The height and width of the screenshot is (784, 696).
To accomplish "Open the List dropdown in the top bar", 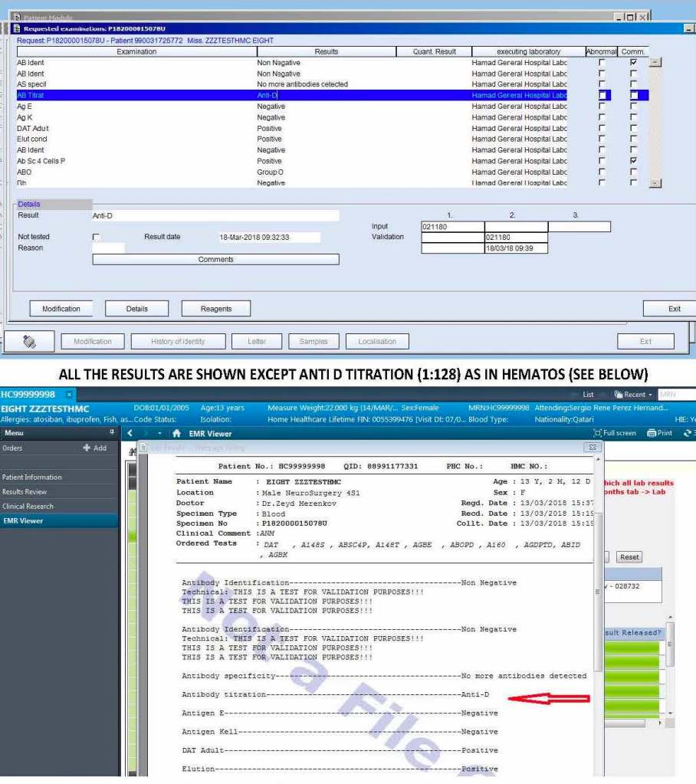I will click(587, 394).
